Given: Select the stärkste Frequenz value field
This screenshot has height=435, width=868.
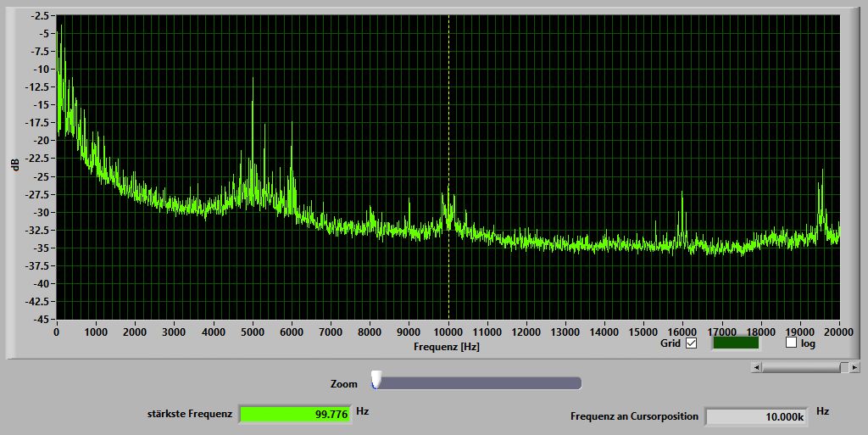Looking at the screenshot, I should 295,414.
